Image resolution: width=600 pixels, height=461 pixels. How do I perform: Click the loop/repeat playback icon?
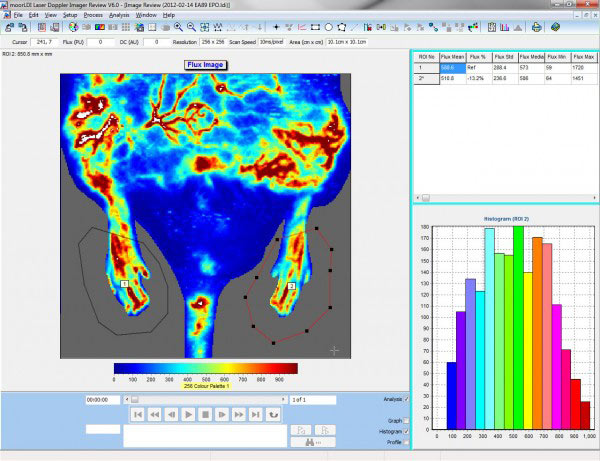(x=273, y=414)
